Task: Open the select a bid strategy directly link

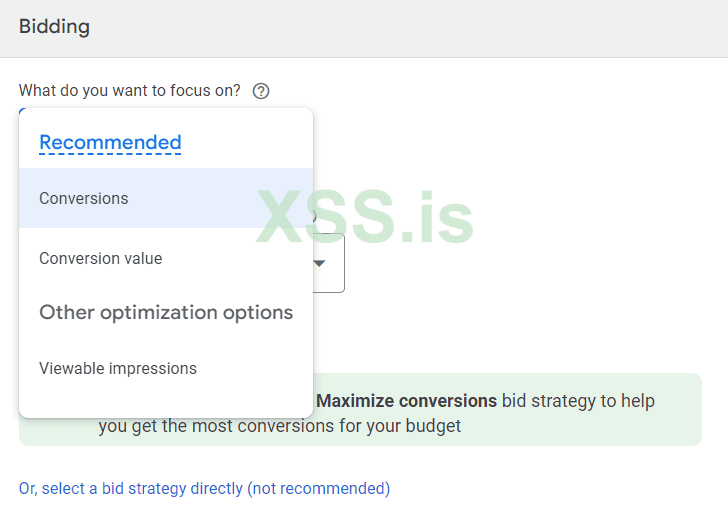Action: coord(204,488)
